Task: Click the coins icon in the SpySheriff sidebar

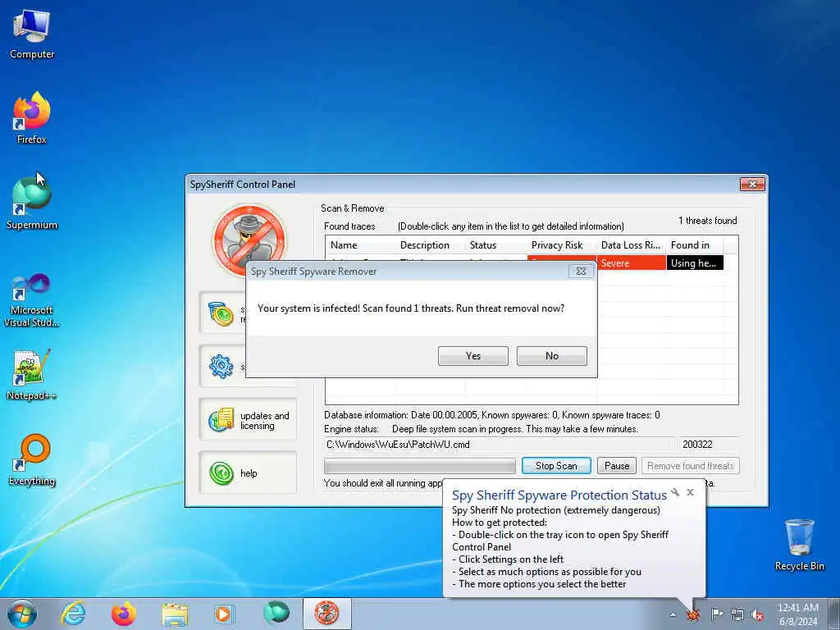Action: coord(221,314)
